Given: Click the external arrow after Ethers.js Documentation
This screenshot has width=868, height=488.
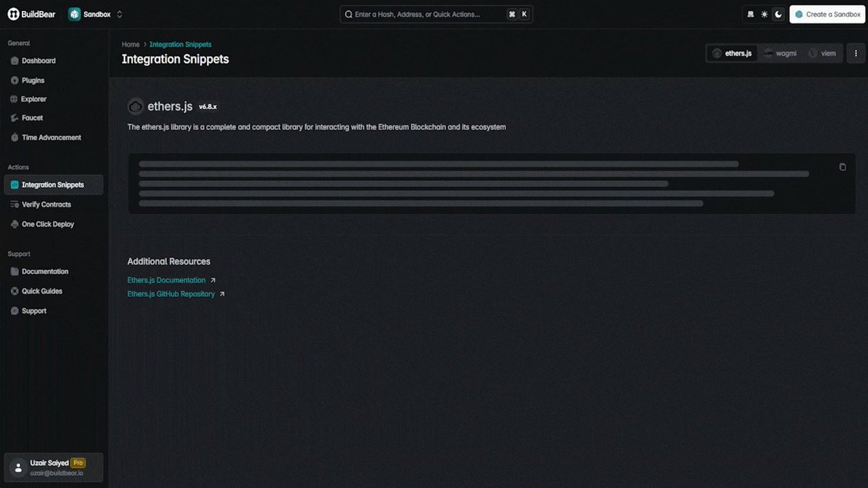Looking at the screenshot, I should (213, 281).
